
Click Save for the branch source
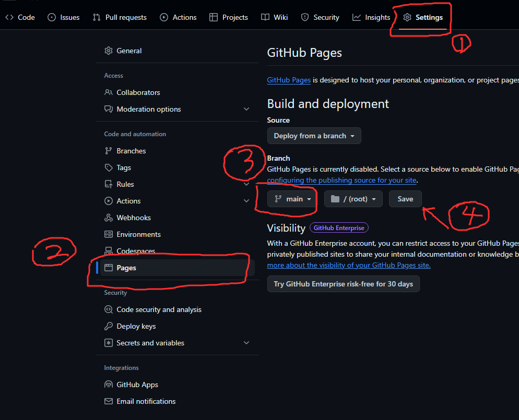[x=405, y=199]
